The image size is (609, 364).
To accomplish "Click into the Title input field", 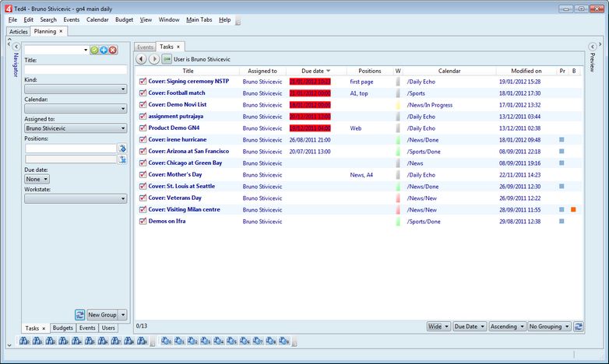I will pos(76,70).
